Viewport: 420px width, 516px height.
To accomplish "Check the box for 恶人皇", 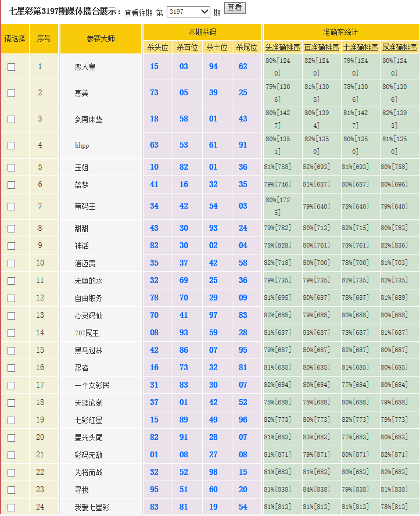I will click(12, 67).
